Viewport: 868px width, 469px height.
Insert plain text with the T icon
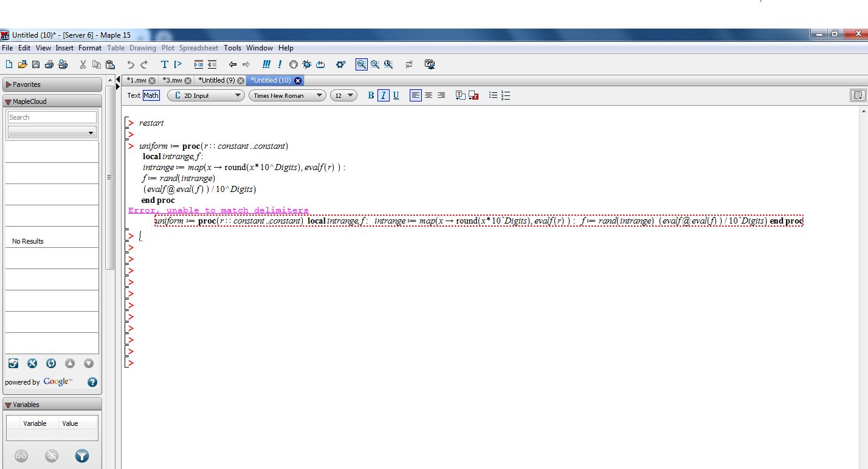pos(164,64)
